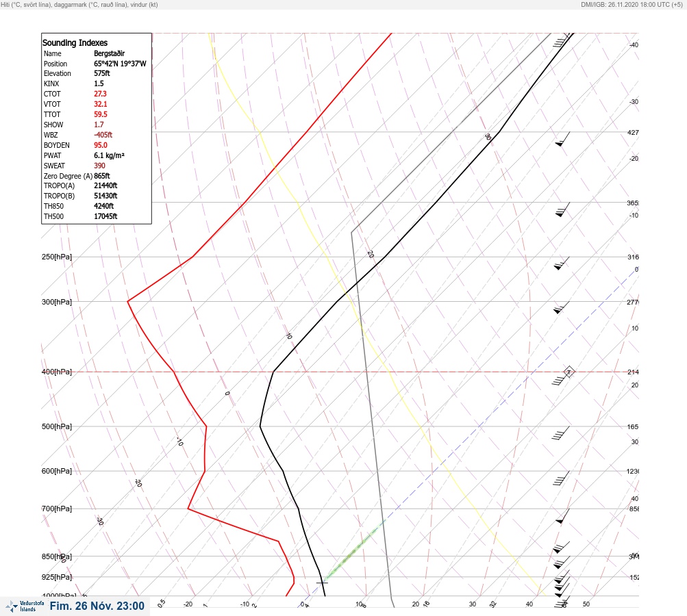Select the wind barb at the 500 hPa level

(x=561, y=433)
